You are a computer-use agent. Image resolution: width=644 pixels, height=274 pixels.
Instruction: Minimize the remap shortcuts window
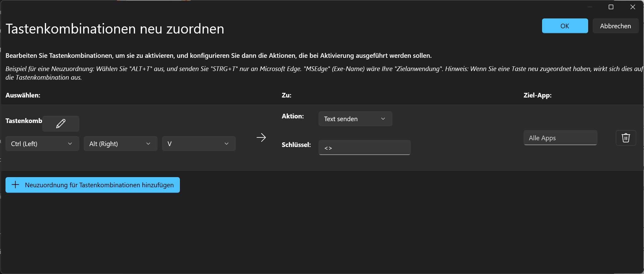[590, 7]
